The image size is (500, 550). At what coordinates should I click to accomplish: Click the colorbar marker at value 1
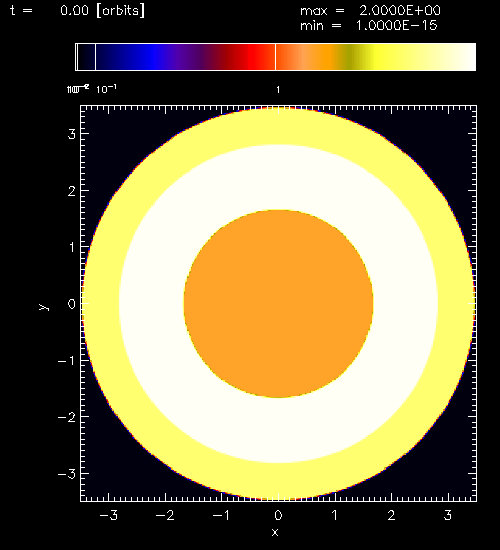pos(275,57)
